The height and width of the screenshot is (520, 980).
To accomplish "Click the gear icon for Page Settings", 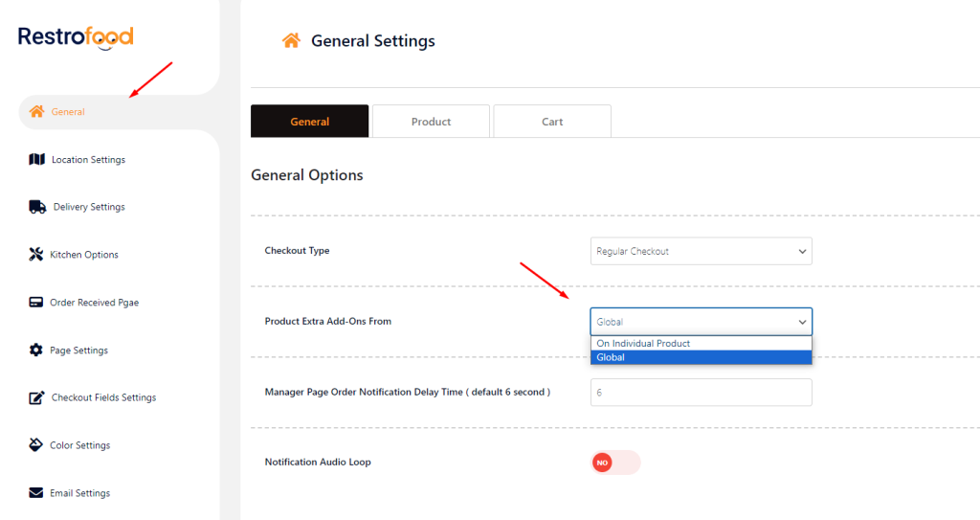I will coord(36,350).
